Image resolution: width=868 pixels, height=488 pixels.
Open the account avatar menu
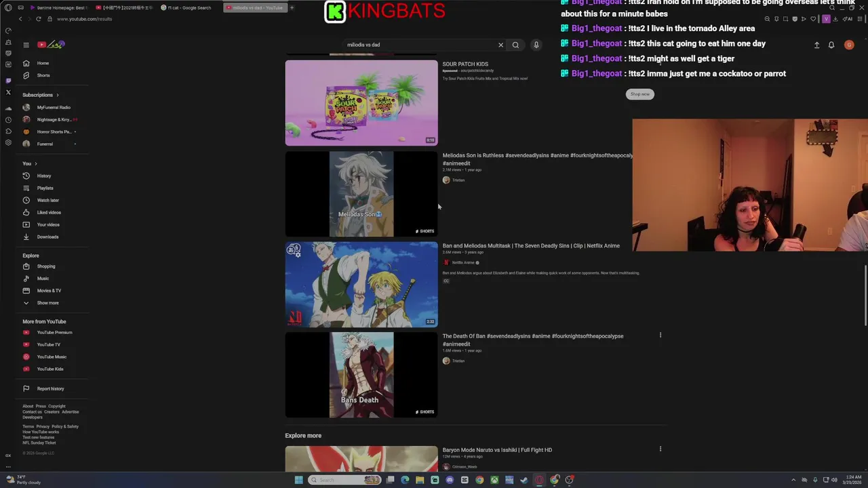click(x=849, y=45)
